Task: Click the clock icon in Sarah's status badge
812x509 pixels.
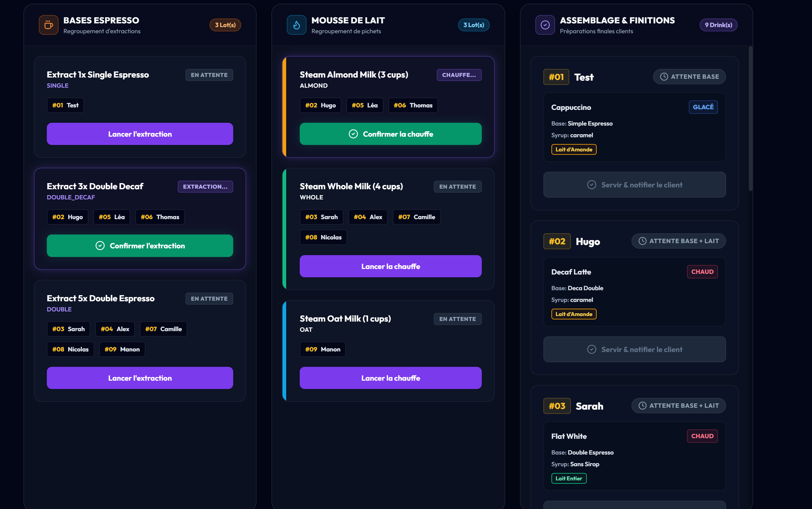Action: 643,406
